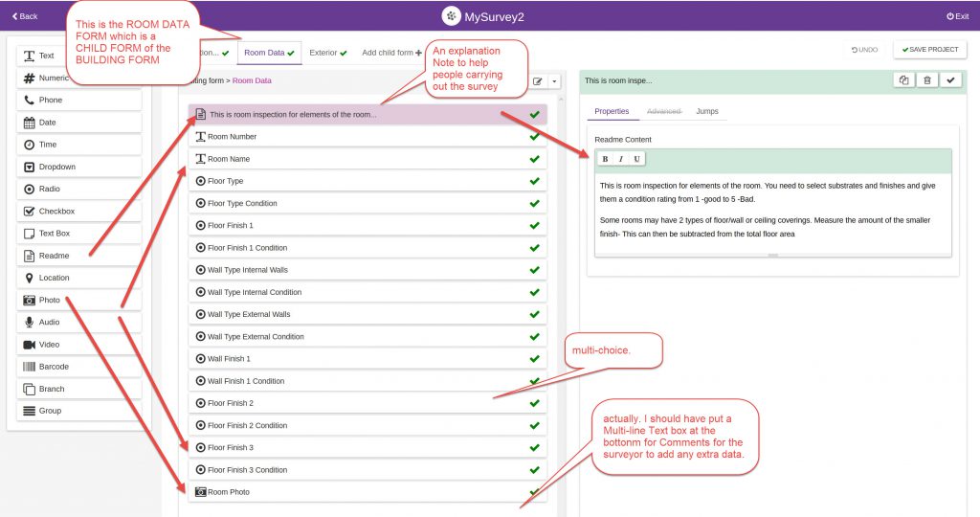980x517 pixels.
Task: Add a Dropdown input from the sidebar
Action: coord(78,167)
